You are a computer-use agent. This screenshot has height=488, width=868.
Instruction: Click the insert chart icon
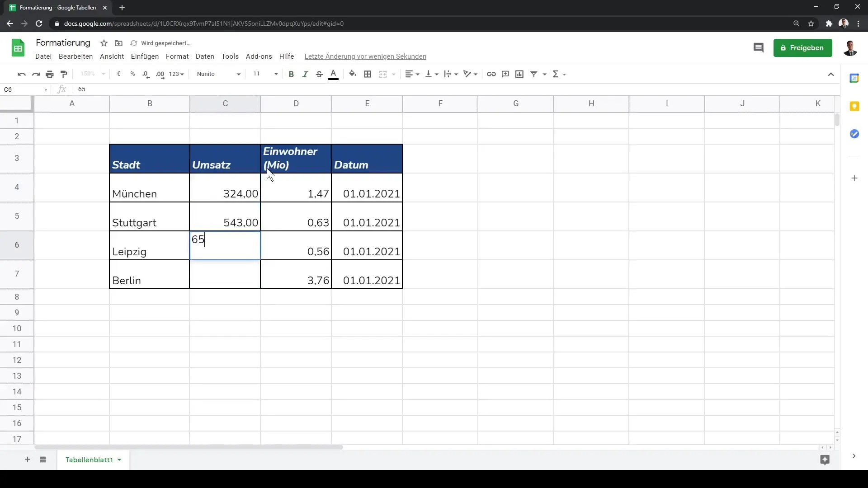(x=519, y=74)
